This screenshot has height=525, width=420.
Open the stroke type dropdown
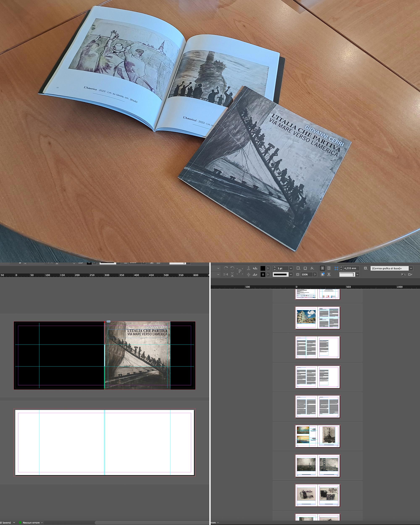pos(291,274)
